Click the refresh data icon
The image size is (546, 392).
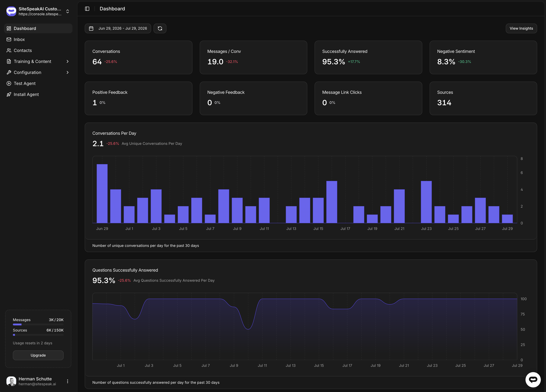[160, 28]
